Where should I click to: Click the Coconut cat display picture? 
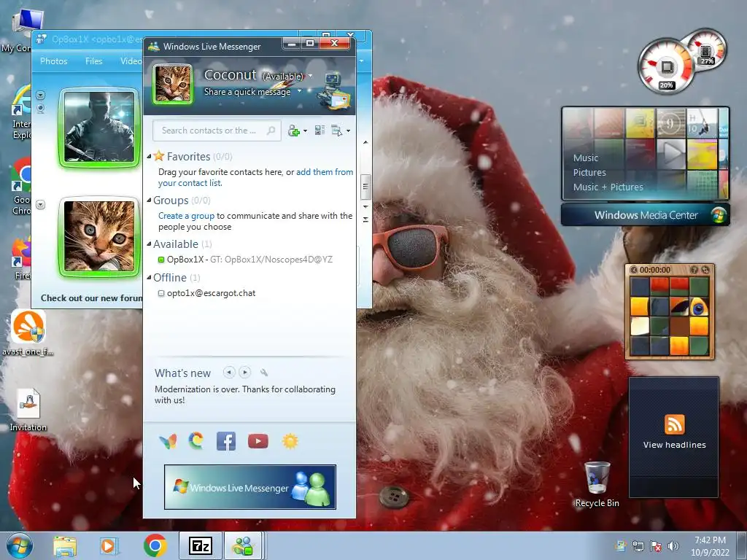(x=173, y=85)
